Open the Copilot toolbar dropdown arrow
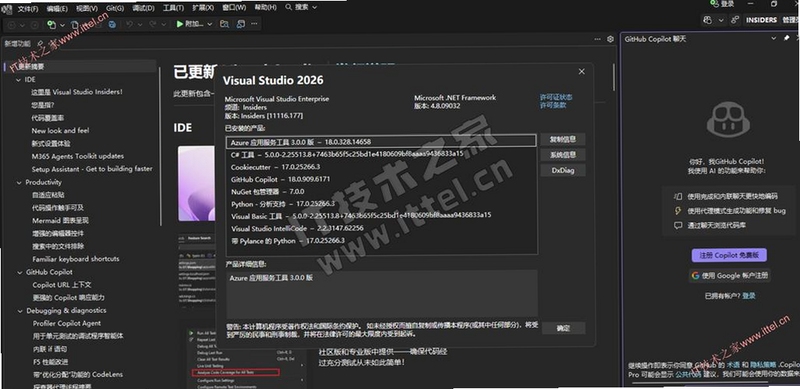 (721, 20)
